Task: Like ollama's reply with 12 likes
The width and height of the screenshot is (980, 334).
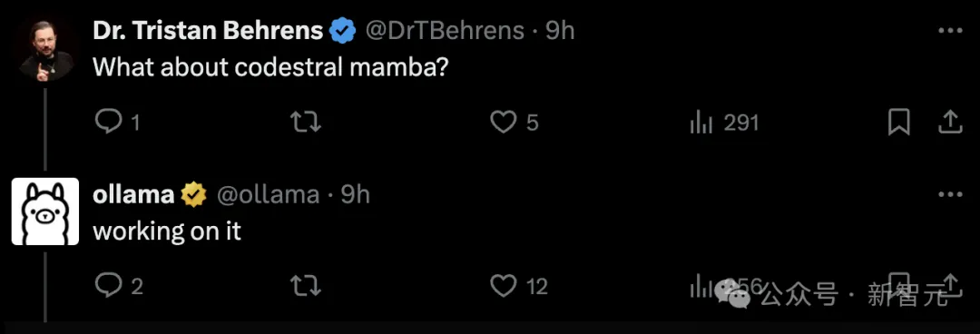Action: 503,287
